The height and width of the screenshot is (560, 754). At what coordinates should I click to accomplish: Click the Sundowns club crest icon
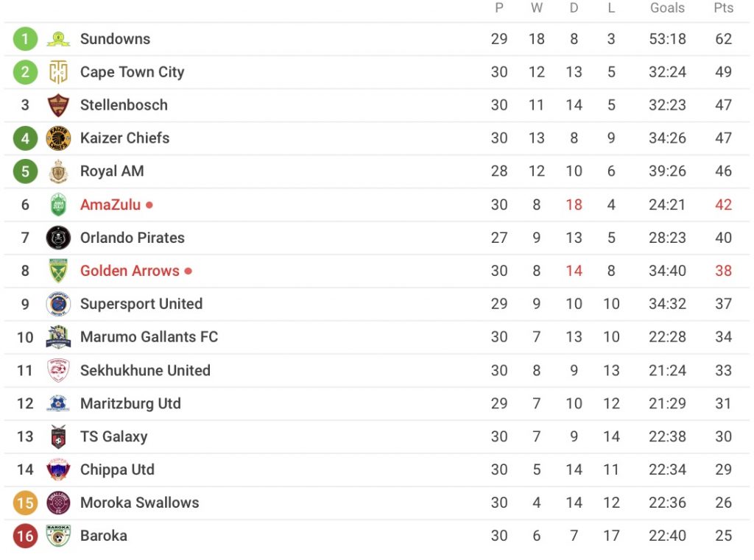click(x=58, y=39)
